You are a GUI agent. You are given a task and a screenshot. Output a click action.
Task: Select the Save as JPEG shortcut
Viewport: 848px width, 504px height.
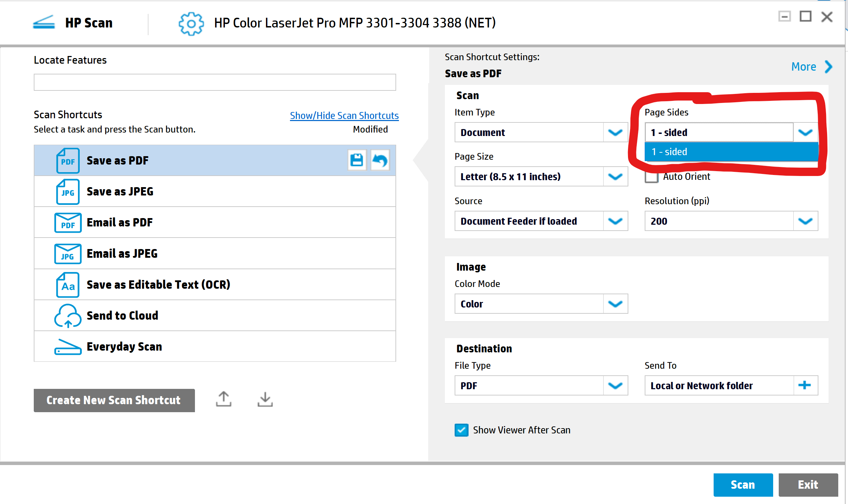pos(215,191)
